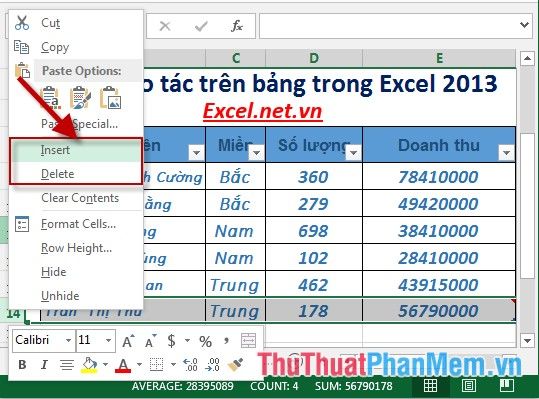The width and height of the screenshot is (539, 399).
Task: Click the red font color A icon
Action: [123, 365]
